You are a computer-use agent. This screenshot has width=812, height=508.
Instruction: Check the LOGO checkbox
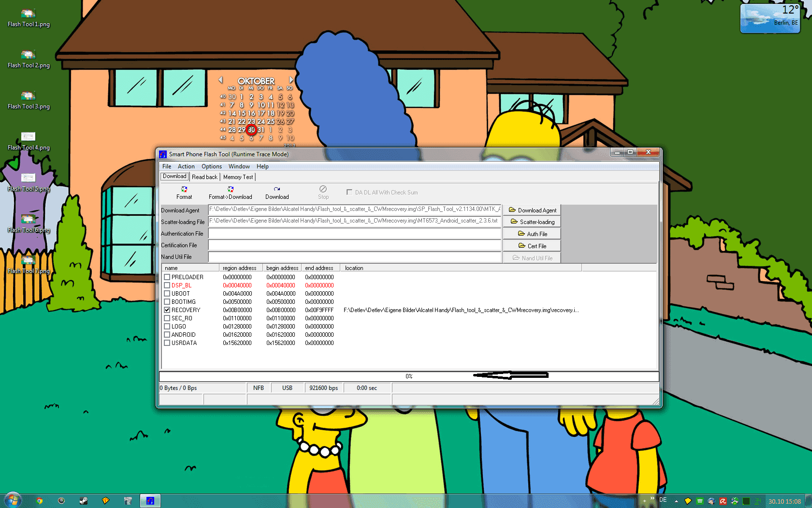[167, 327]
